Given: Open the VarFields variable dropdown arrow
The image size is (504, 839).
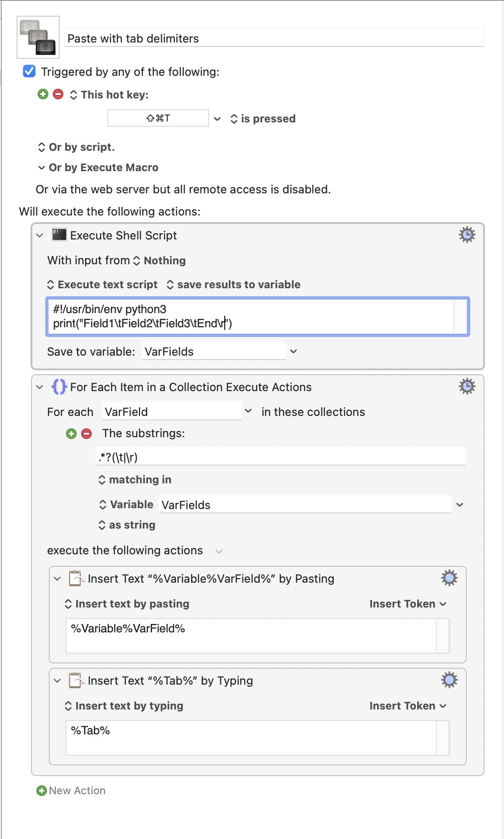Looking at the screenshot, I should pos(460,505).
